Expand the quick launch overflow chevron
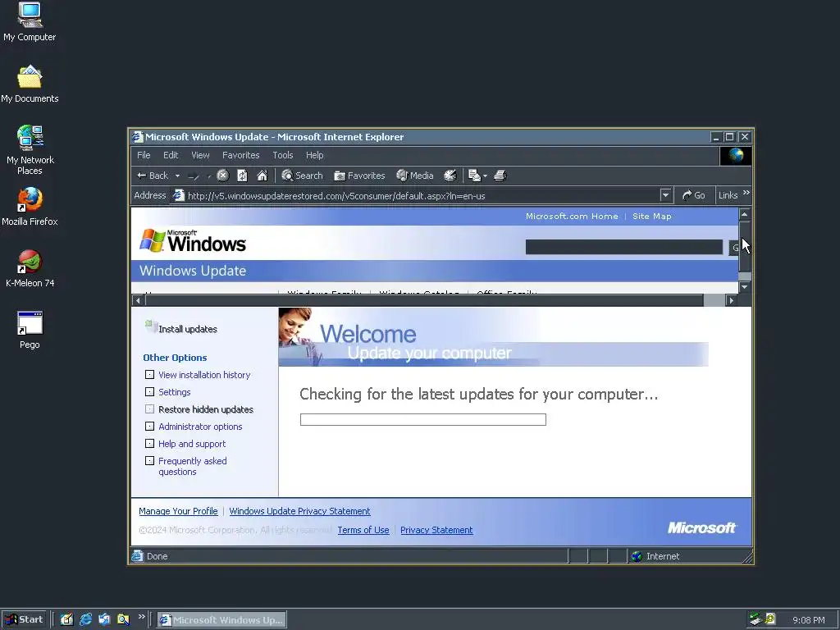The width and height of the screenshot is (840, 630). coord(141,617)
